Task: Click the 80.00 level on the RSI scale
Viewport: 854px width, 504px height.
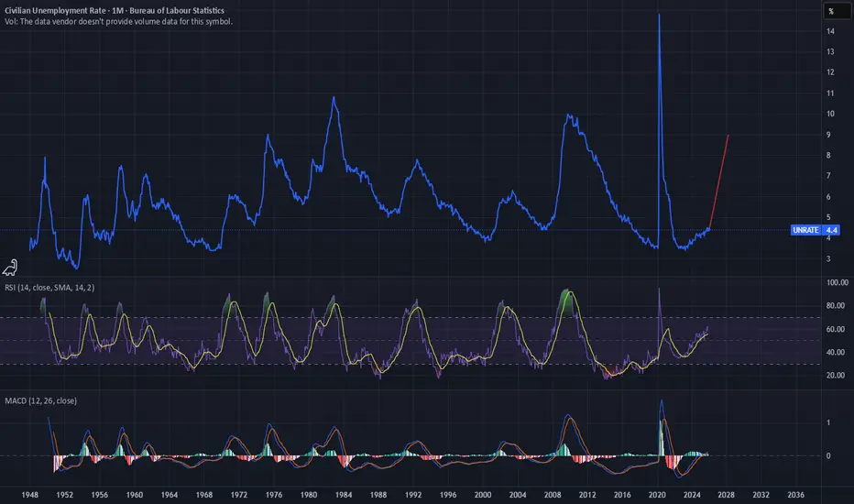Action: [x=834, y=307]
